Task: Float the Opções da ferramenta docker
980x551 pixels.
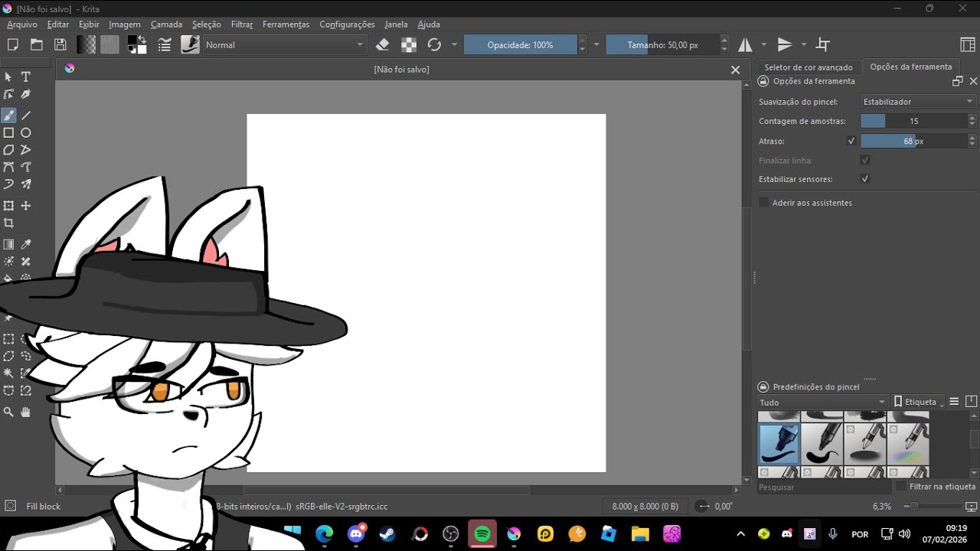Action: tap(957, 81)
